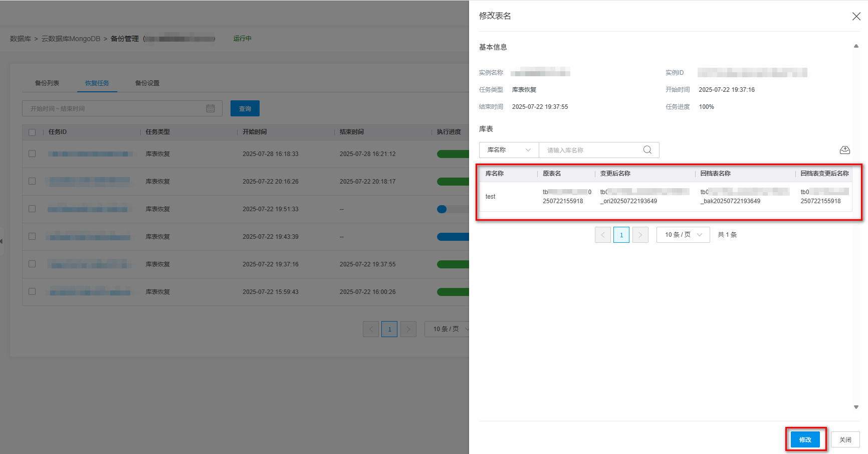Viewport: 868px width, 454px height.
Task: Click next page arrow in task list
Action: click(408, 329)
